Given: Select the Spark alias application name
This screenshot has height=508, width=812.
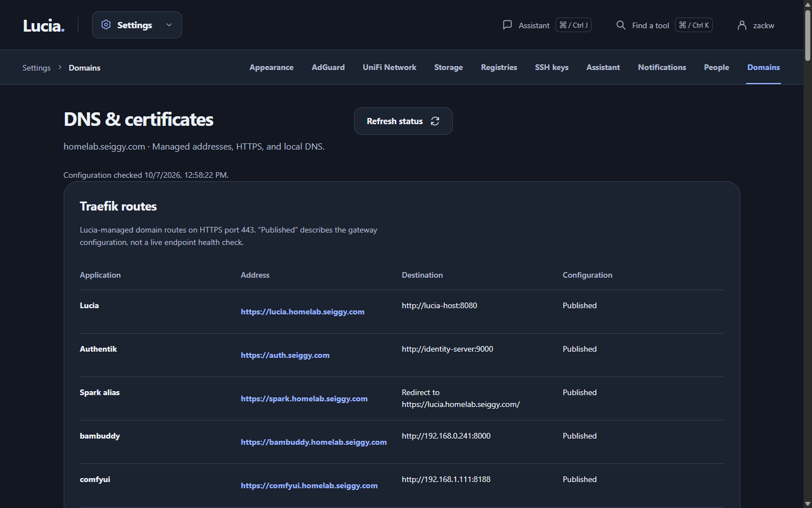Looking at the screenshot, I should click(x=99, y=392).
